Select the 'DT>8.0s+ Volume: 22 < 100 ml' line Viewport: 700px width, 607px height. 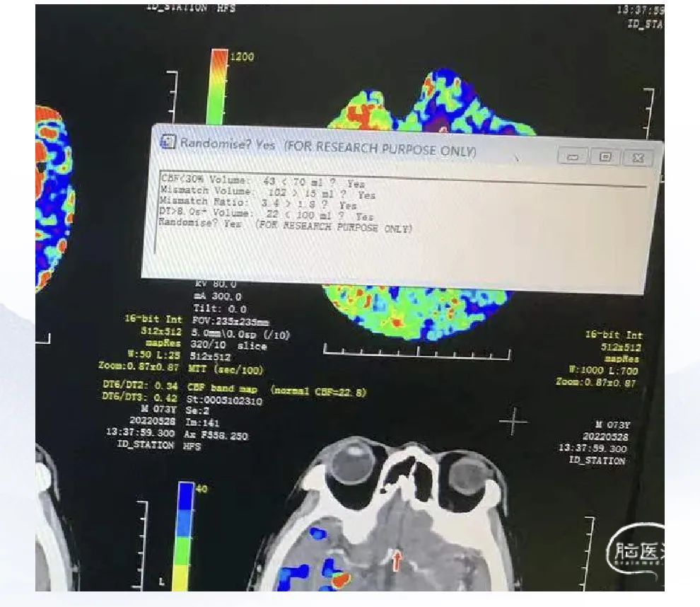[267, 214]
